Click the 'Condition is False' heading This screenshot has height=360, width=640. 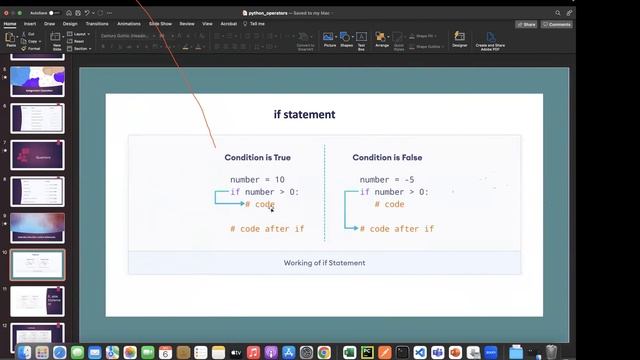coord(387,158)
